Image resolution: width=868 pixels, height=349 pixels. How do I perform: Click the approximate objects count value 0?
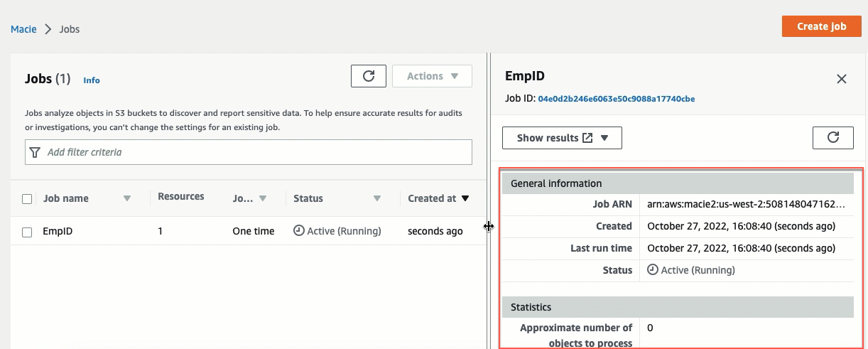tap(650, 328)
